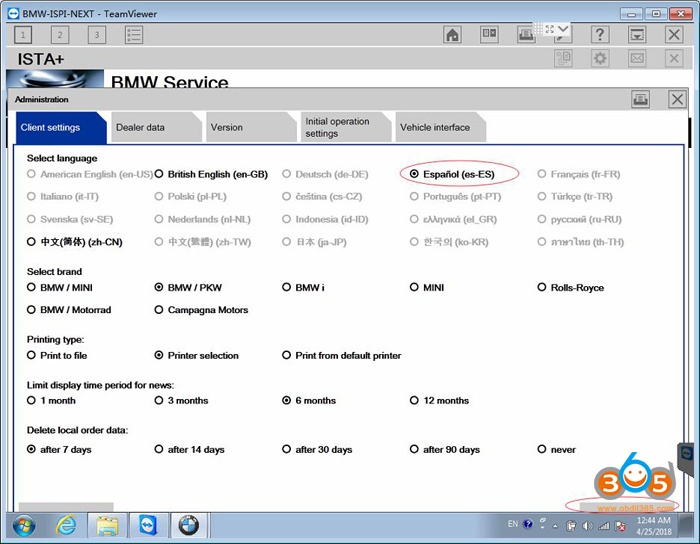700x544 pixels.
Task: Open the Initial operation settings tab
Action: coord(345,128)
